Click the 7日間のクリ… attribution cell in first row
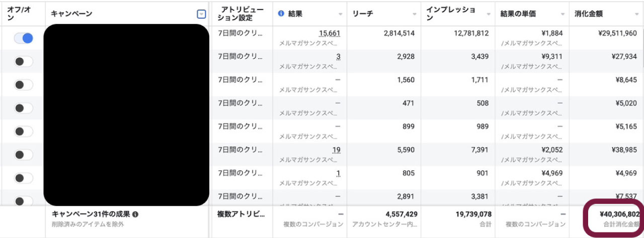The height and width of the screenshot is (238, 644). point(240,34)
